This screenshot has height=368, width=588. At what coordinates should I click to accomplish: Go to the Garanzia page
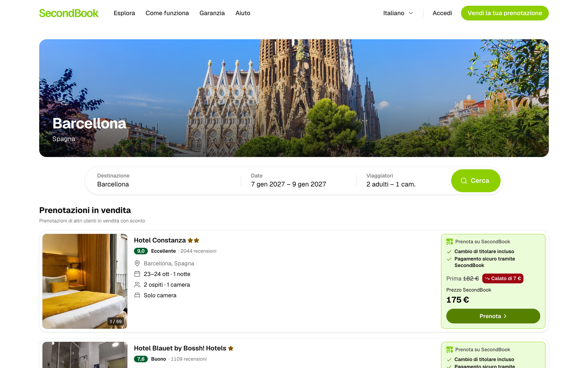212,13
